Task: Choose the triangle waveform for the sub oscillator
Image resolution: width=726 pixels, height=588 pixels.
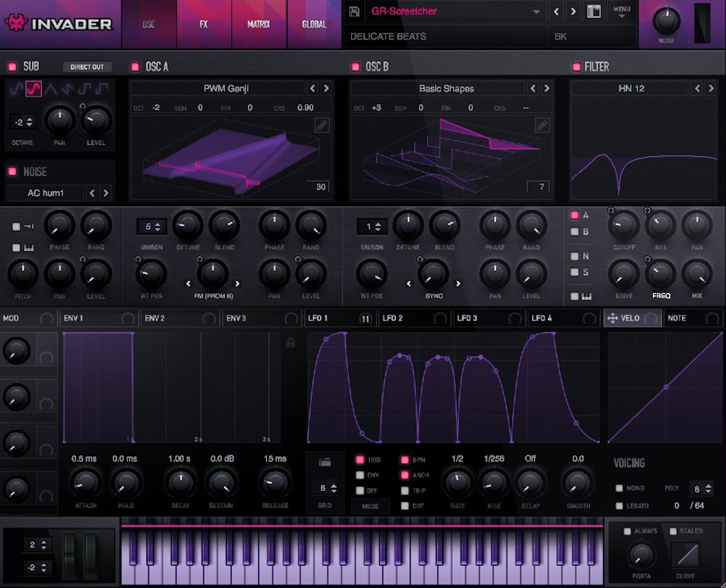Action: click(x=51, y=88)
